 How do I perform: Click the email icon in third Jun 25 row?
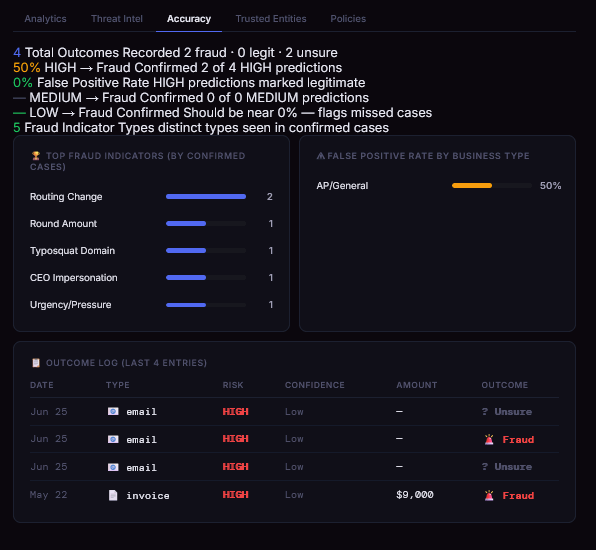coord(113,467)
